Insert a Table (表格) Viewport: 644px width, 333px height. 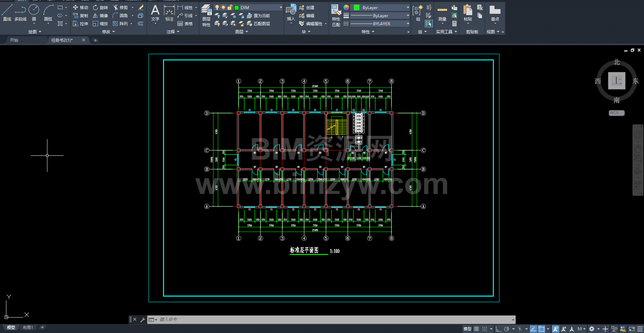[x=185, y=24]
